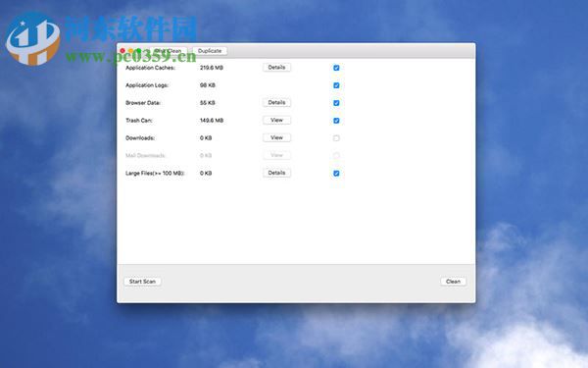This screenshot has width=588, height=368.
Task: Select the Application Logs label
Action: 147,85
